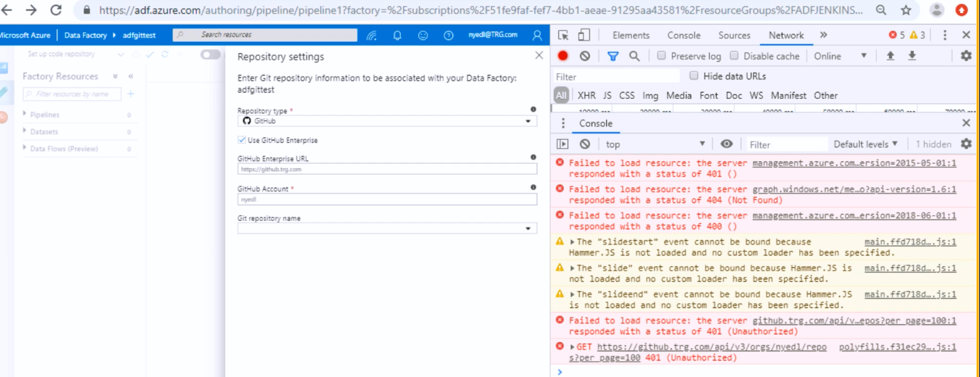980x377 pixels.
Task: Expand the Datasets tree node
Action: 25,131
